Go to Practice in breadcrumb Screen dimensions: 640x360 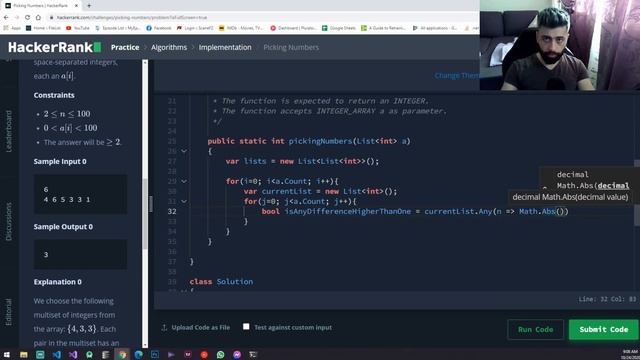tap(125, 47)
